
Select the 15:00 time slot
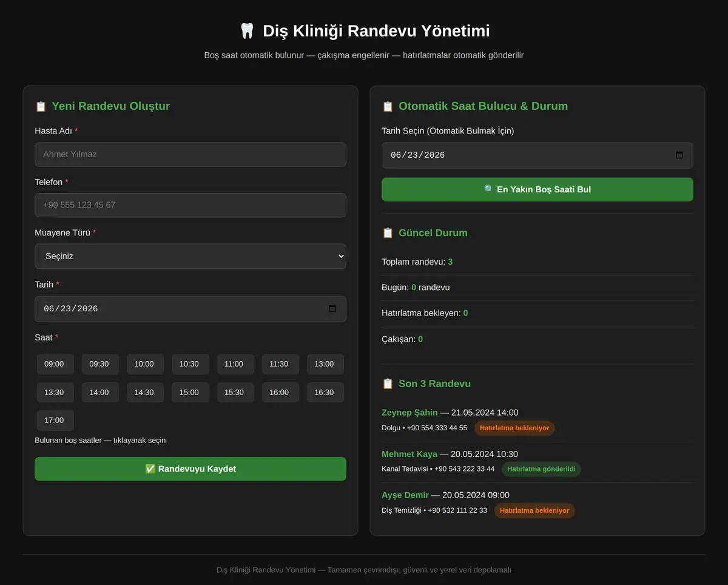coord(189,393)
